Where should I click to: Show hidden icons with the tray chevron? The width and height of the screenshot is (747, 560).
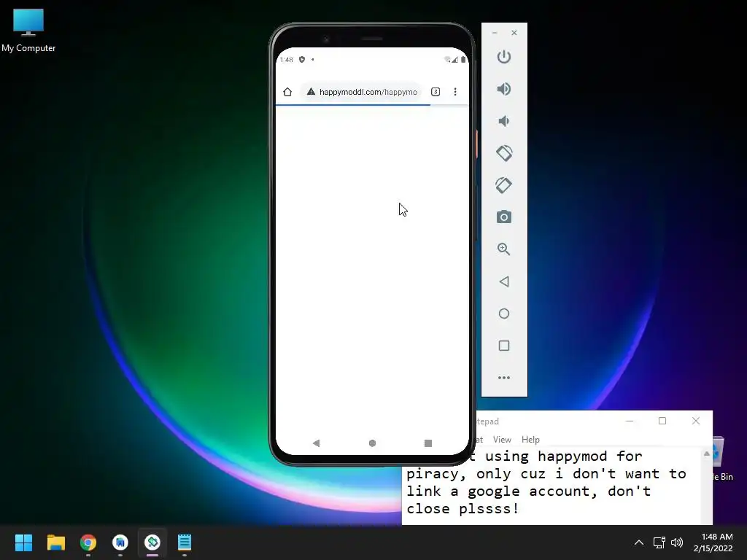click(639, 542)
